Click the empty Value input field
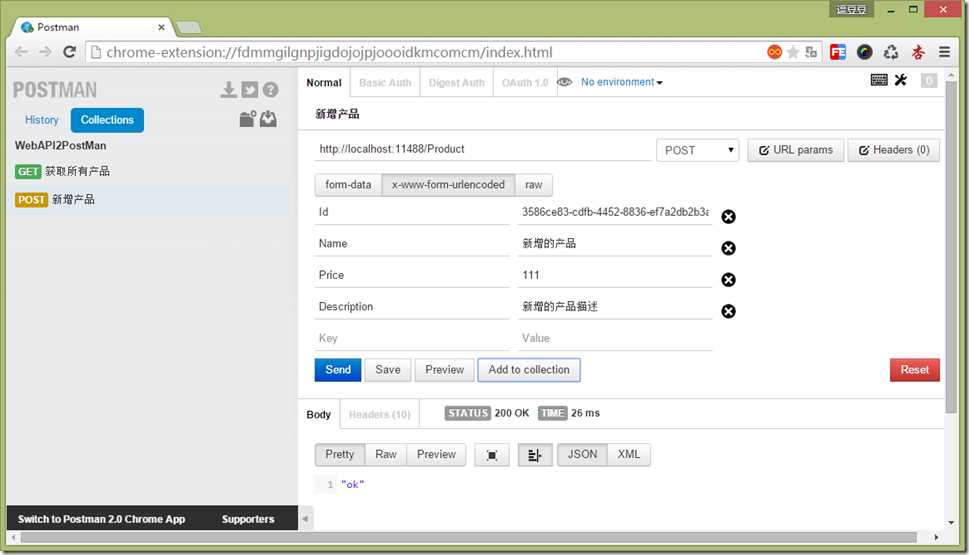The image size is (969, 555). (x=616, y=338)
